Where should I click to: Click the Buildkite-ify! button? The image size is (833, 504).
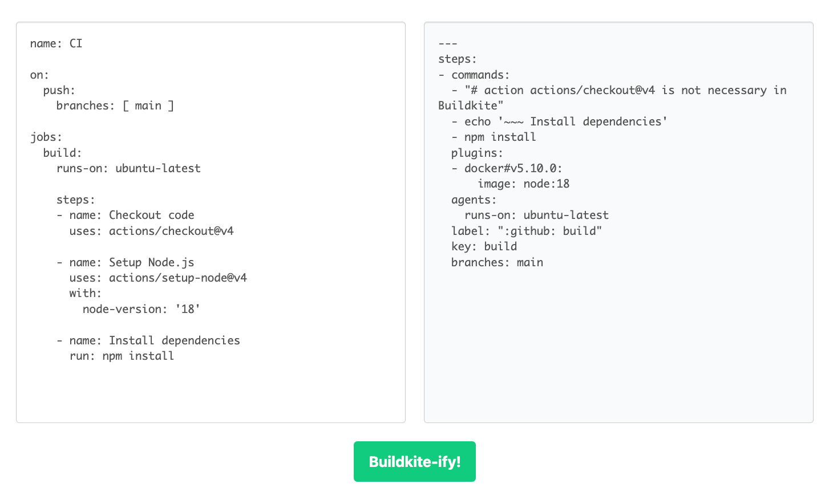tap(414, 461)
